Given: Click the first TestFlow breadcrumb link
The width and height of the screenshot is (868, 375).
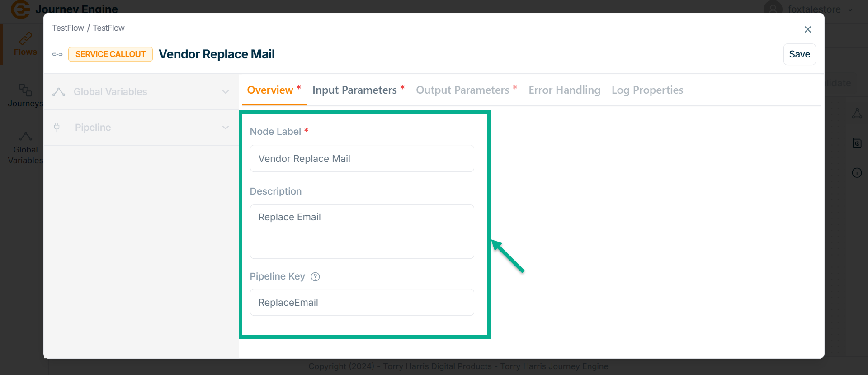Looking at the screenshot, I should [68, 28].
